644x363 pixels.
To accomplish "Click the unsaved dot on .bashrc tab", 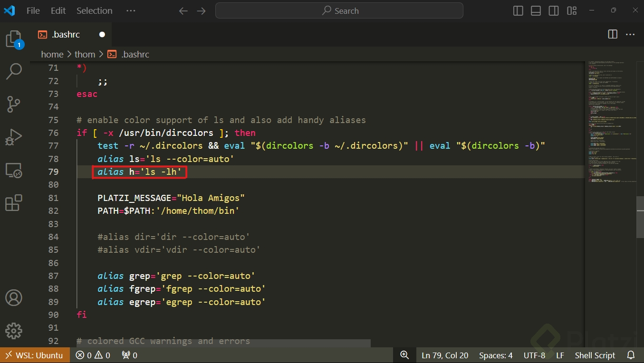I will [102, 34].
